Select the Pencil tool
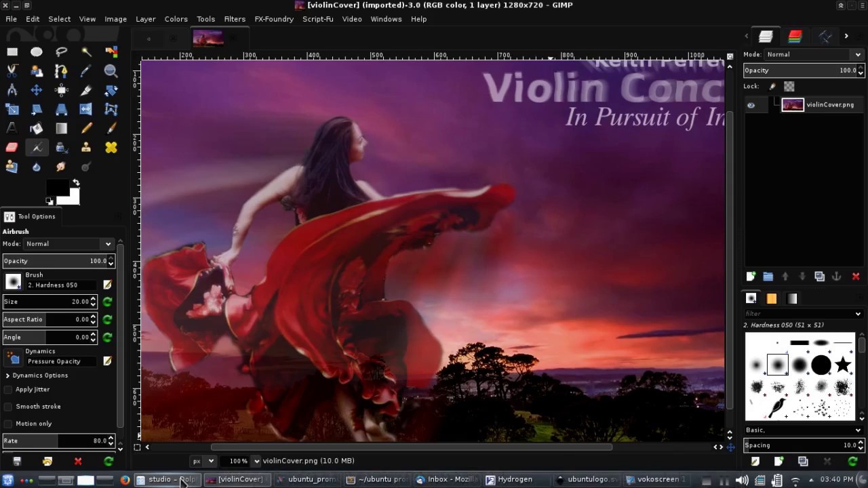Screen dimensions: 868x488 86,128
